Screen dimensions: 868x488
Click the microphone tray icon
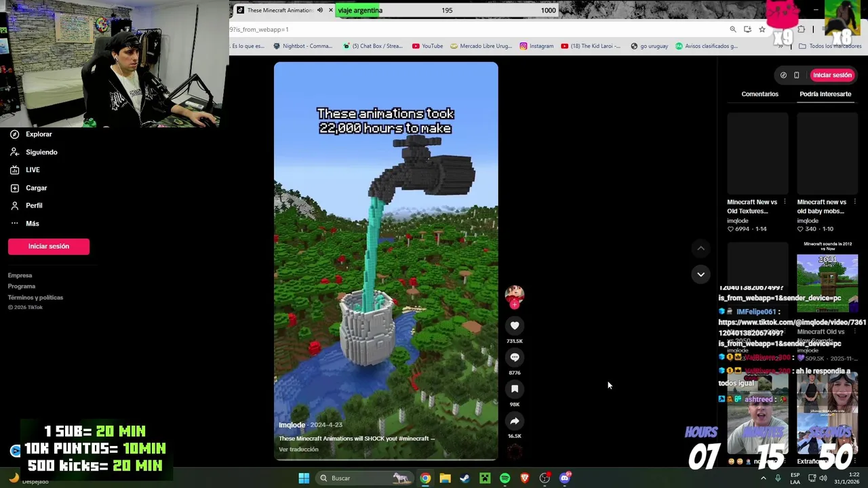pos(778,478)
